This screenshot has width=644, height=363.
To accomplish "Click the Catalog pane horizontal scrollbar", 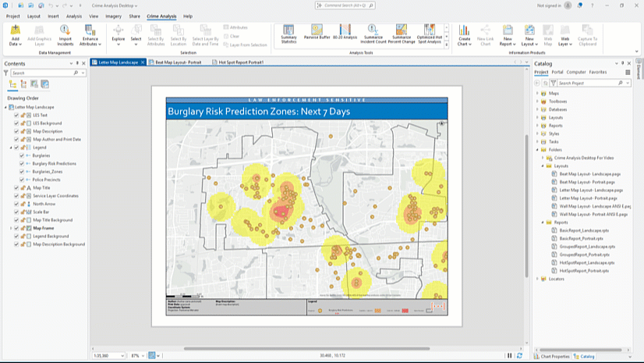I will (x=581, y=350).
